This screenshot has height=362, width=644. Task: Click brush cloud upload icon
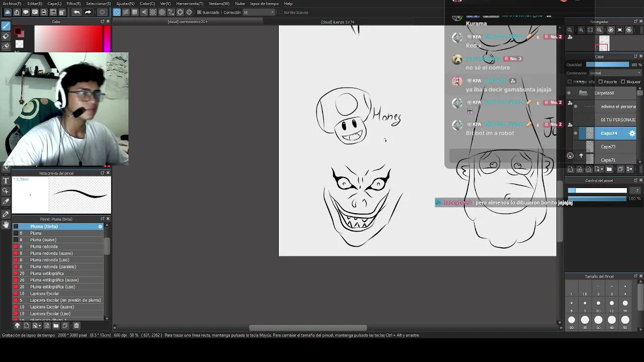point(17,326)
